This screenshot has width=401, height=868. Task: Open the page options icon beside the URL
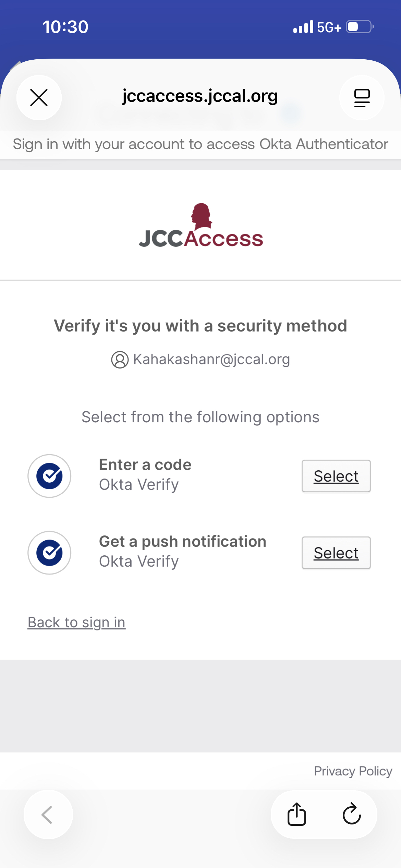pyautogui.click(x=362, y=98)
